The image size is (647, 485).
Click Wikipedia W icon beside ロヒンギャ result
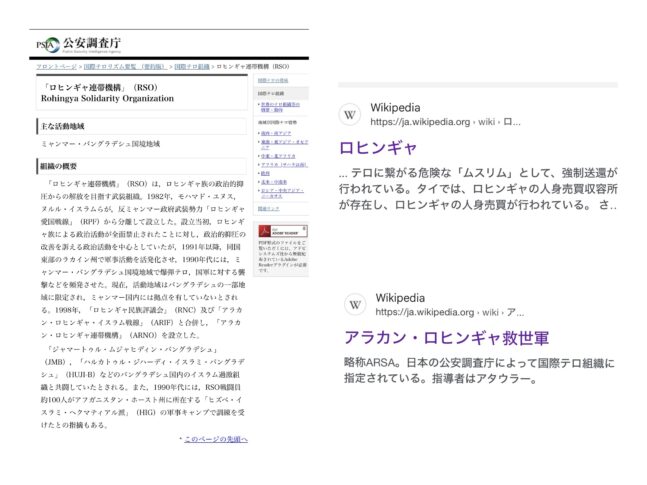(x=350, y=115)
